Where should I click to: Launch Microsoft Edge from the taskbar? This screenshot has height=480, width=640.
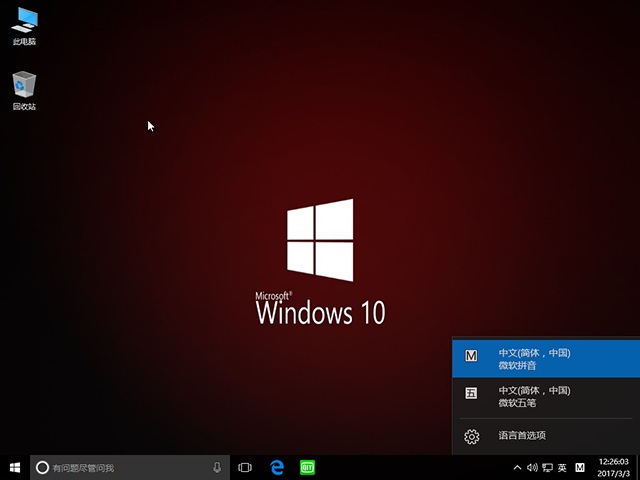click(277, 467)
